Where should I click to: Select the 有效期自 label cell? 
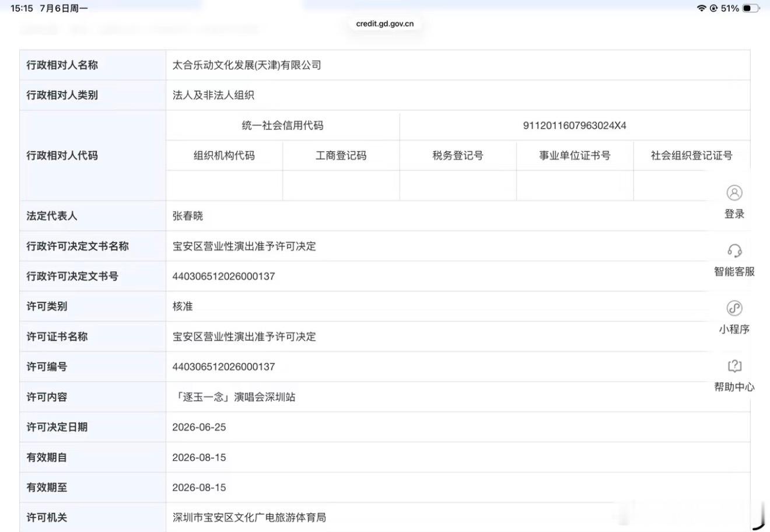point(93,457)
